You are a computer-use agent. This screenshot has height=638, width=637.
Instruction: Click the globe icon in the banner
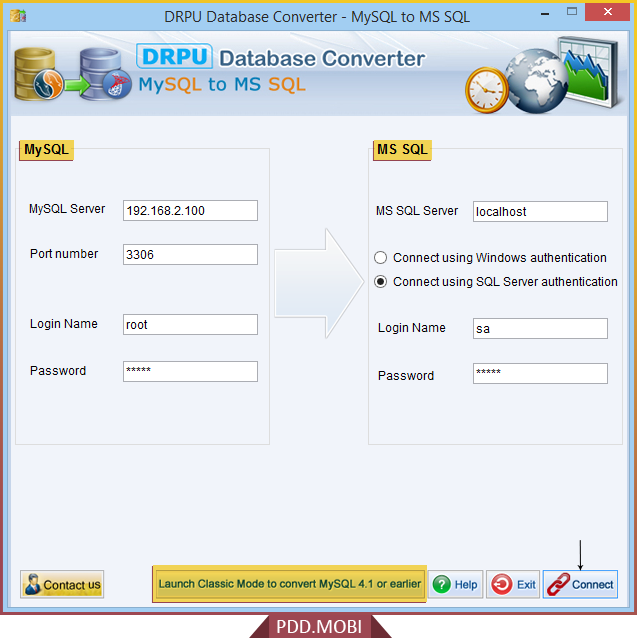536,81
